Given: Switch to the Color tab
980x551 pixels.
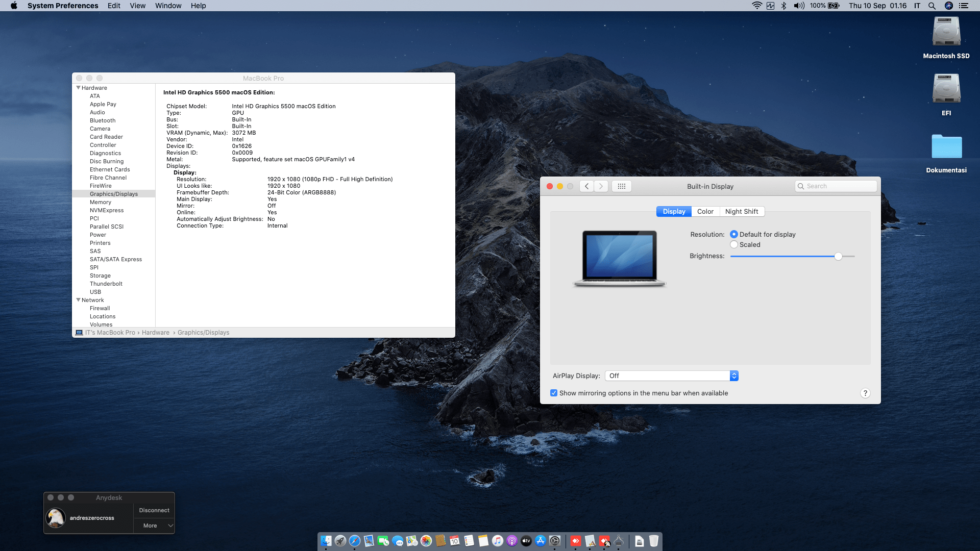Looking at the screenshot, I should coord(705,211).
